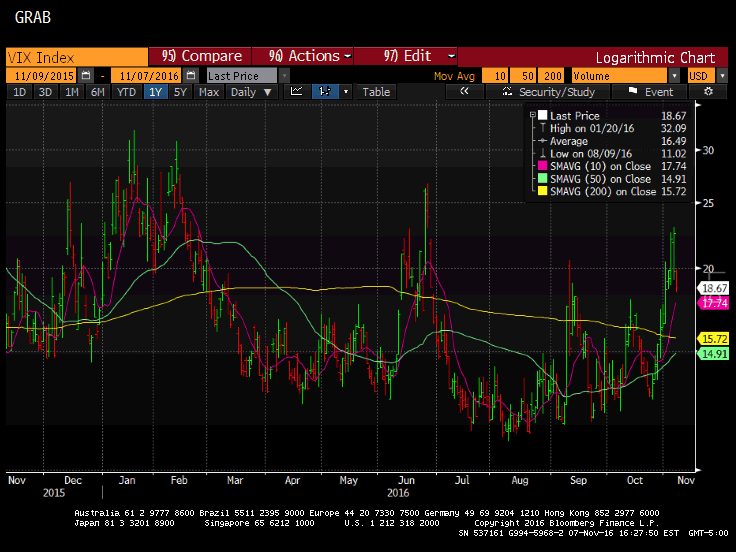Edit moving average period 200 field

point(551,76)
